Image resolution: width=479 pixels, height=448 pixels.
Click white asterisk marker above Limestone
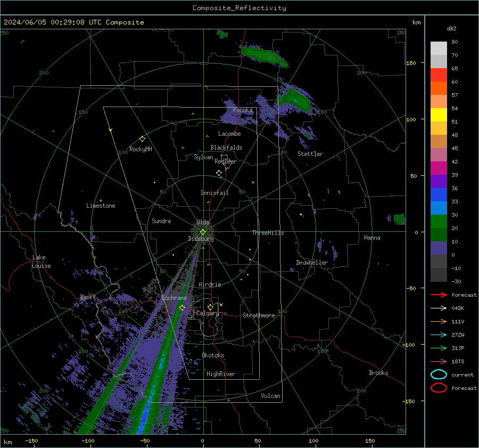click(x=101, y=201)
